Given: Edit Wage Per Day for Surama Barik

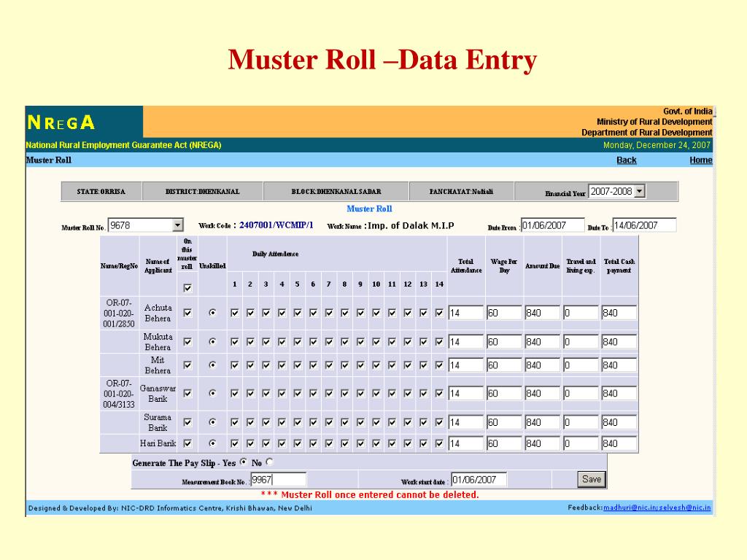Looking at the screenshot, I should [x=504, y=422].
